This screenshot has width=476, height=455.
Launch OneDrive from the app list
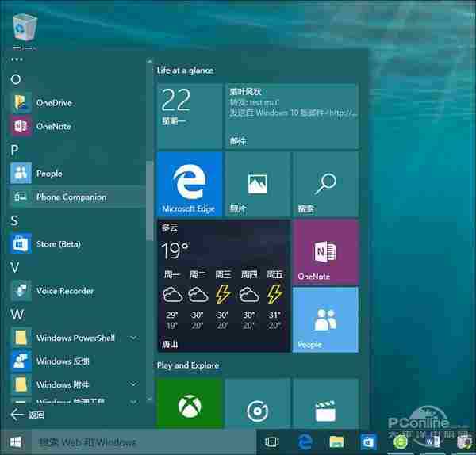(53, 103)
